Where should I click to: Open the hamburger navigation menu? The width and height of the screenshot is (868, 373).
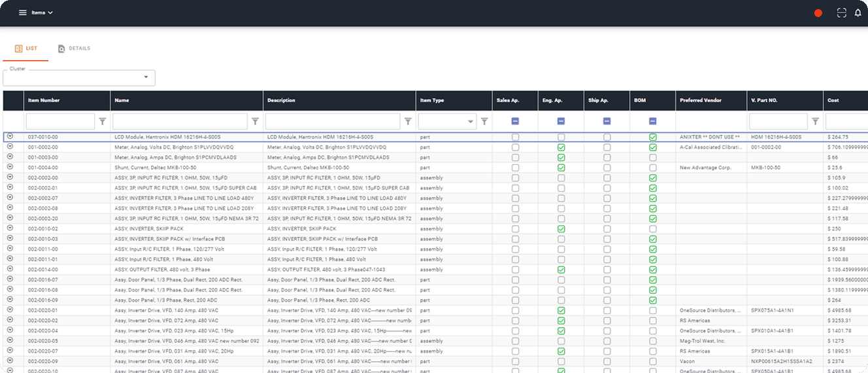click(23, 12)
